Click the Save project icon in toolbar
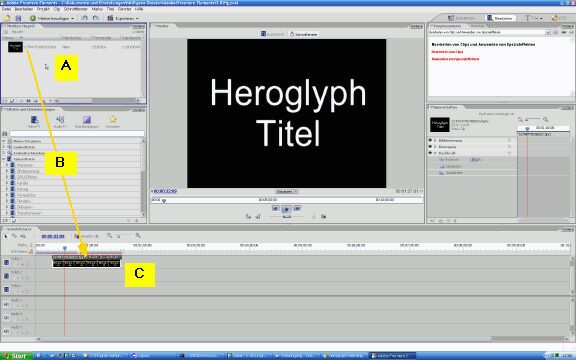The height and width of the screenshot is (360, 576). (x=18, y=18)
